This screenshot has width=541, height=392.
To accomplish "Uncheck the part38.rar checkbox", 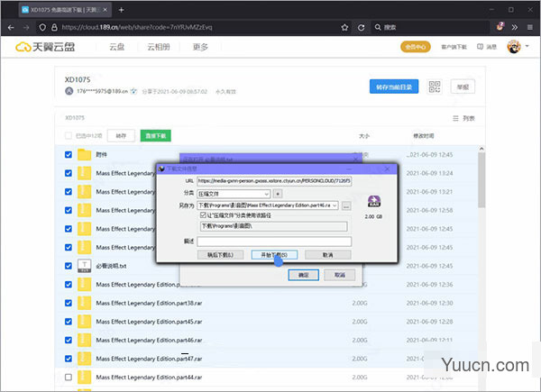I will [x=69, y=303].
